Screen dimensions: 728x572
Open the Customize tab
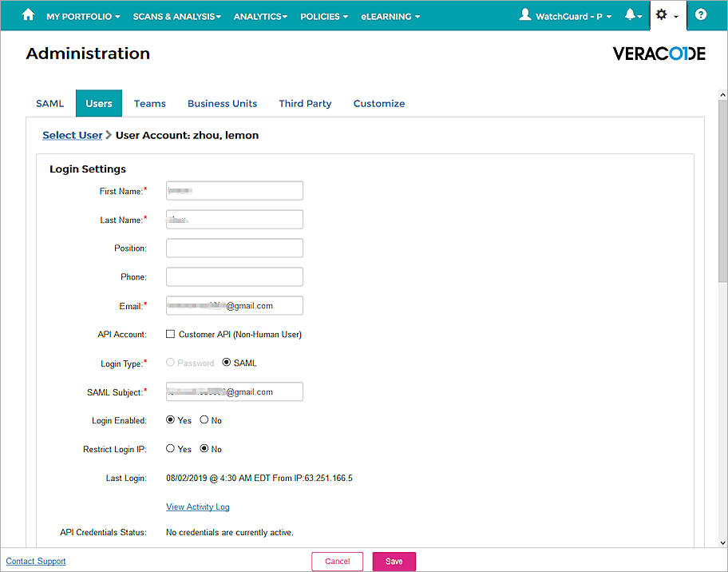pyautogui.click(x=379, y=103)
